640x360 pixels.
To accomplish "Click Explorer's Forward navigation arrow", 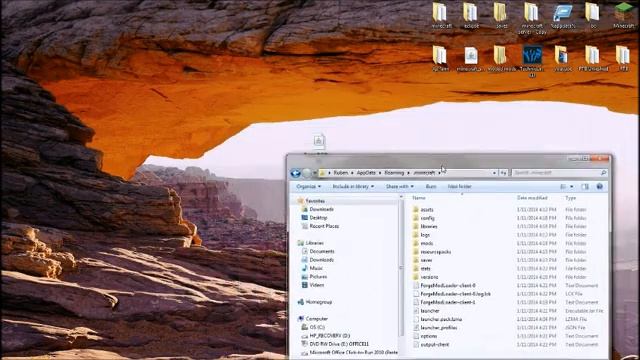I will pyautogui.click(x=307, y=173).
